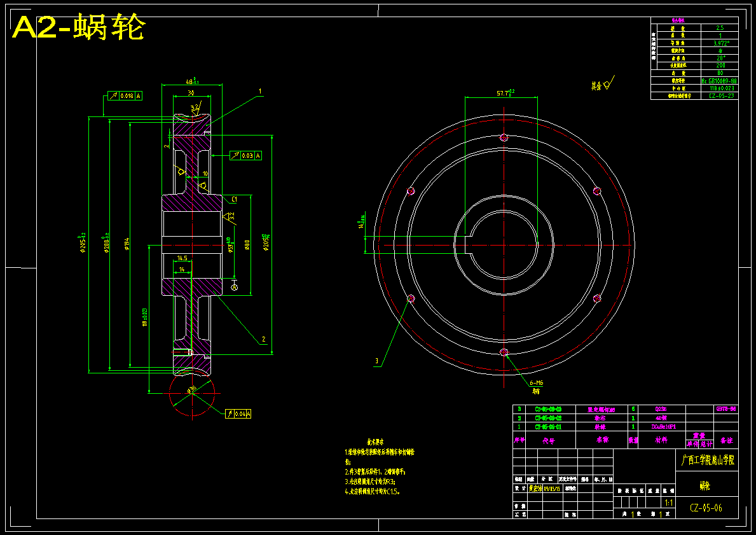Click the "ø205" diameter dimension
Viewport: 756px width, 535px height.
(x=266, y=244)
